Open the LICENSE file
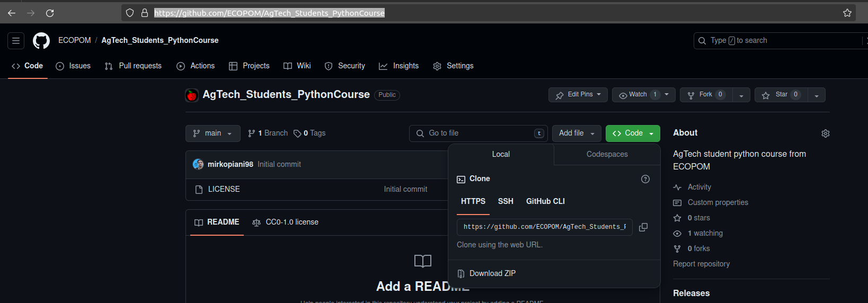Viewport: 868px width, 303px height. 224,189
